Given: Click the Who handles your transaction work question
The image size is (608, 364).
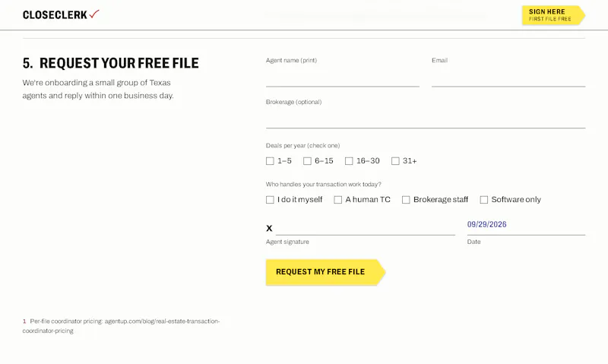Looking at the screenshot, I should pyautogui.click(x=324, y=185).
